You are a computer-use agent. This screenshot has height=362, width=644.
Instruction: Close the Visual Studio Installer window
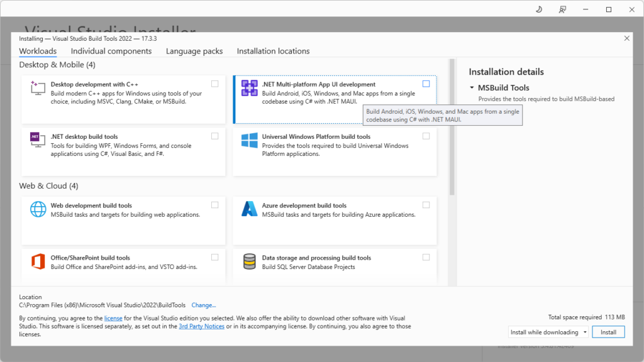631,9
